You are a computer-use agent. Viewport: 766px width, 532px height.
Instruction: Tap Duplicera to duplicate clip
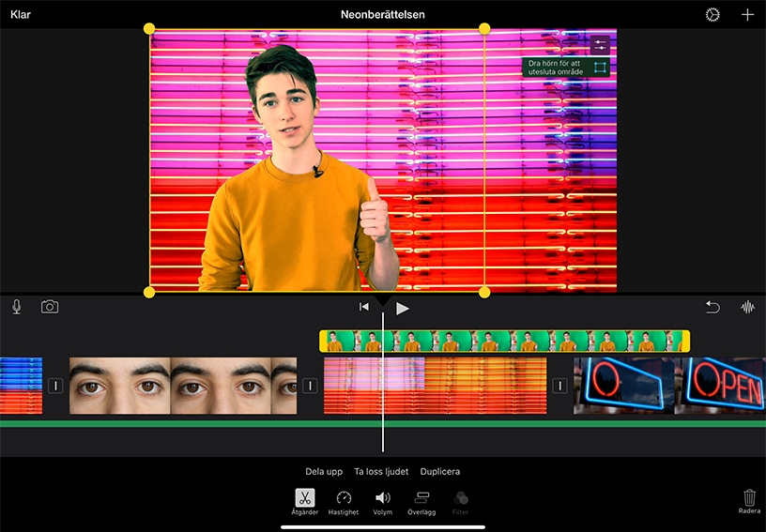pos(439,471)
